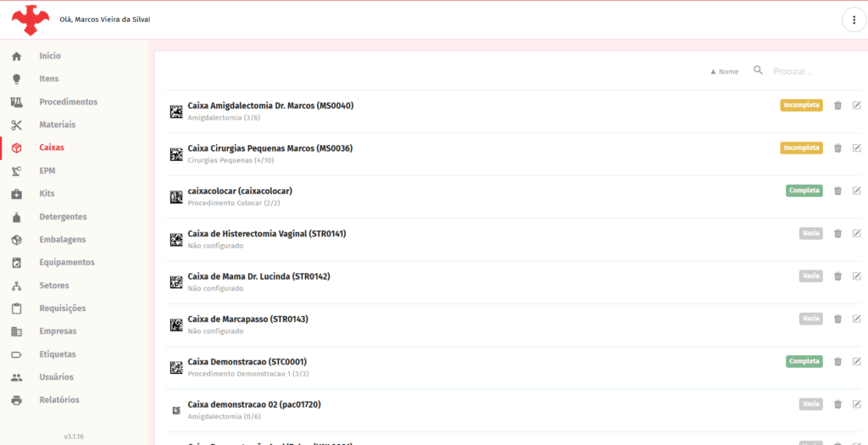Image resolution: width=868 pixels, height=445 pixels.
Task: Click the red bird logo
Action: [31, 19]
